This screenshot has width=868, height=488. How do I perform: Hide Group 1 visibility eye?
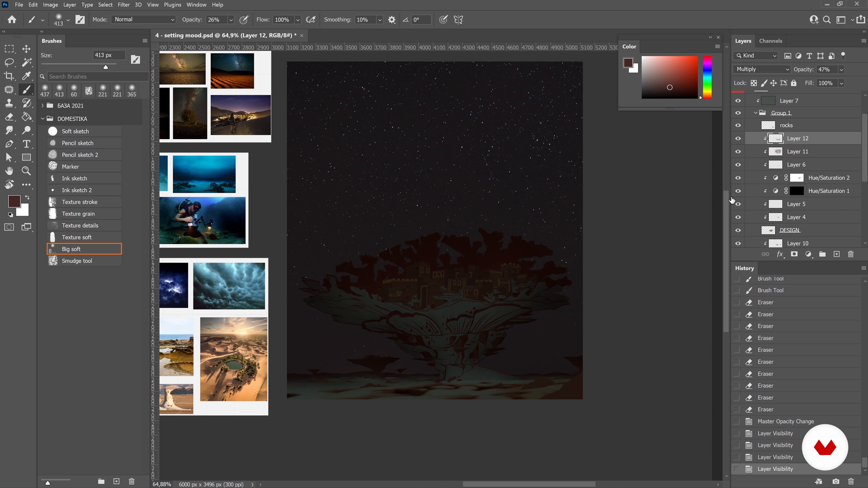pos(738,113)
